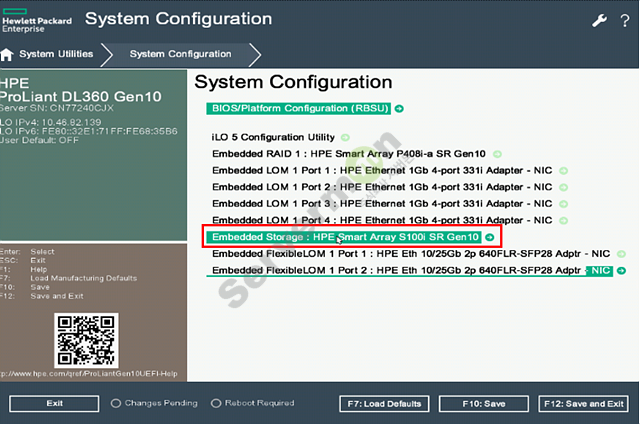Click arrow icon for Embedded LOM Port 2
The width and height of the screenshot is (640, 424).
coord(564,187)
